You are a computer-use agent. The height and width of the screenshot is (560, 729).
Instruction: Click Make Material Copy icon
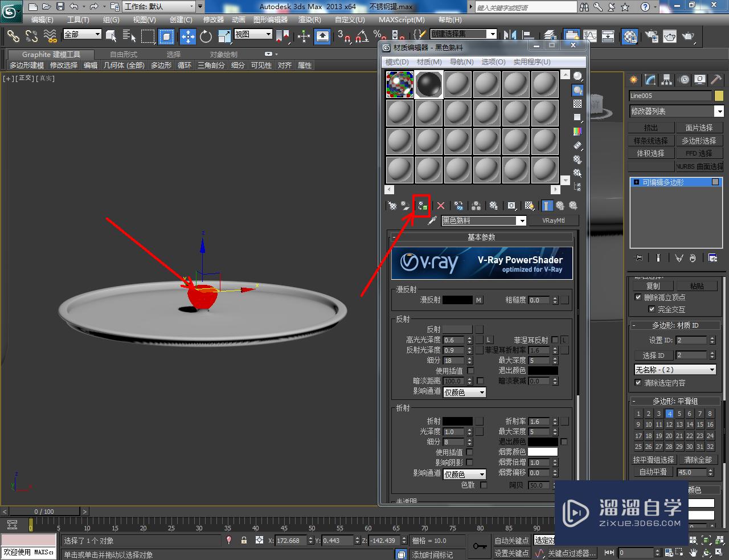click(458, 206)
